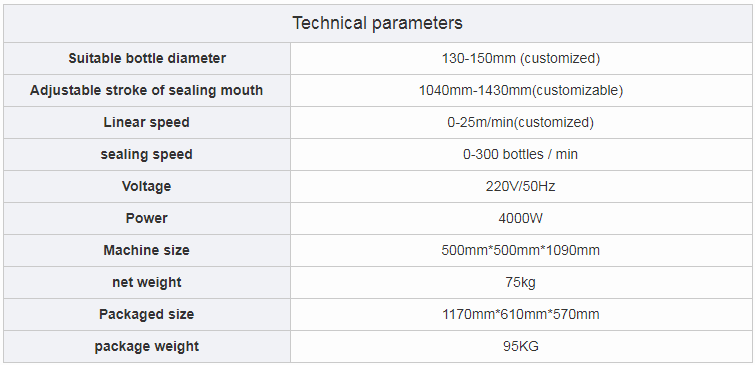Click the Technical parameters table header
The height and width of the screenshot is (365, 755).
tap(378, 23)
